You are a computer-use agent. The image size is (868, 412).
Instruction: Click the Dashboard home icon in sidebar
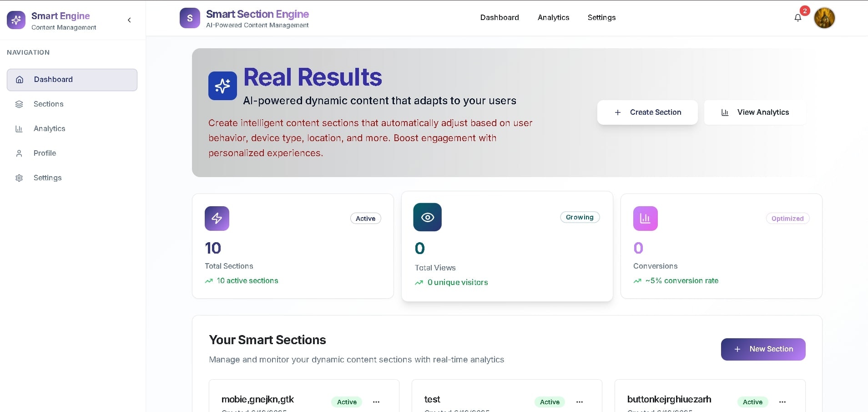[x=20, y=80]
